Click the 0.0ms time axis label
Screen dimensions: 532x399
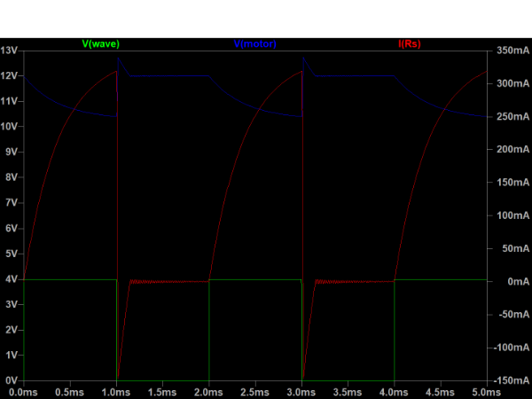coord(23,391)
